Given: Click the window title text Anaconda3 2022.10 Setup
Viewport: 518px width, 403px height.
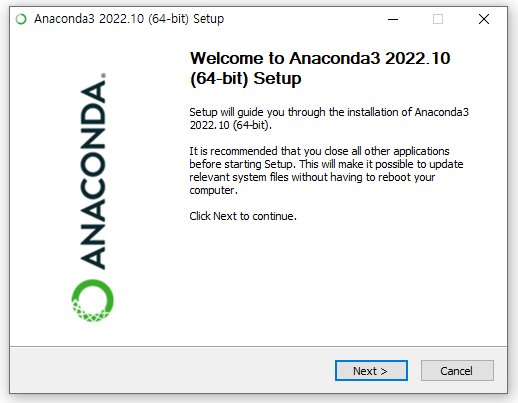Looking at the screenshot, I should (129, 19).
